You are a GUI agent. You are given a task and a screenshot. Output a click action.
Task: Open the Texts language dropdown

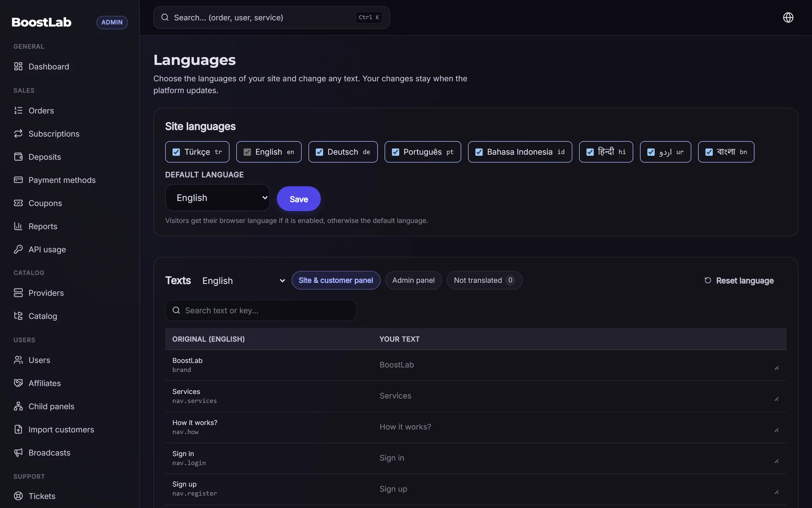(x=244, y=281)
